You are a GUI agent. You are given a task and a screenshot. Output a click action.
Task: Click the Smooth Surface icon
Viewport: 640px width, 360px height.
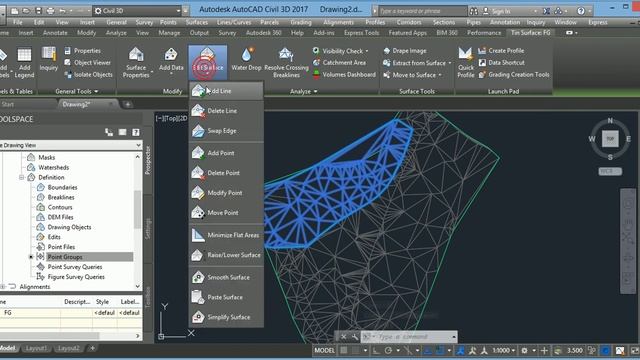pos(198,278)
